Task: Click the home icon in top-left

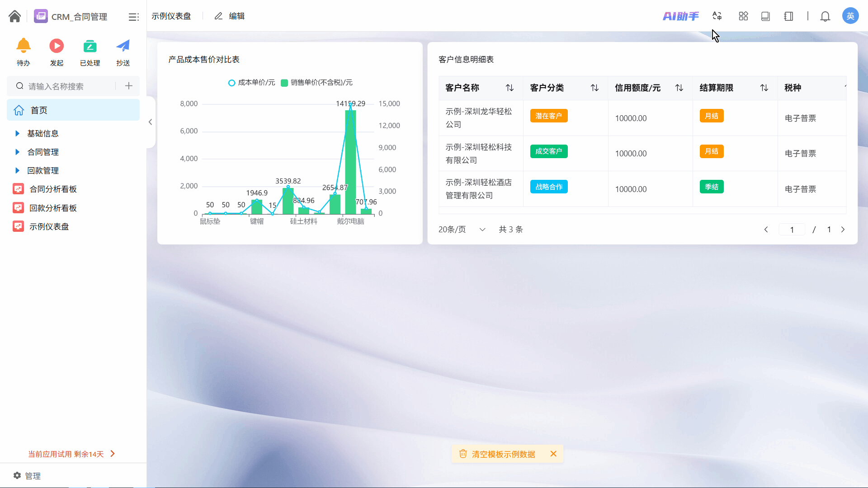Action: coord(14,16)
